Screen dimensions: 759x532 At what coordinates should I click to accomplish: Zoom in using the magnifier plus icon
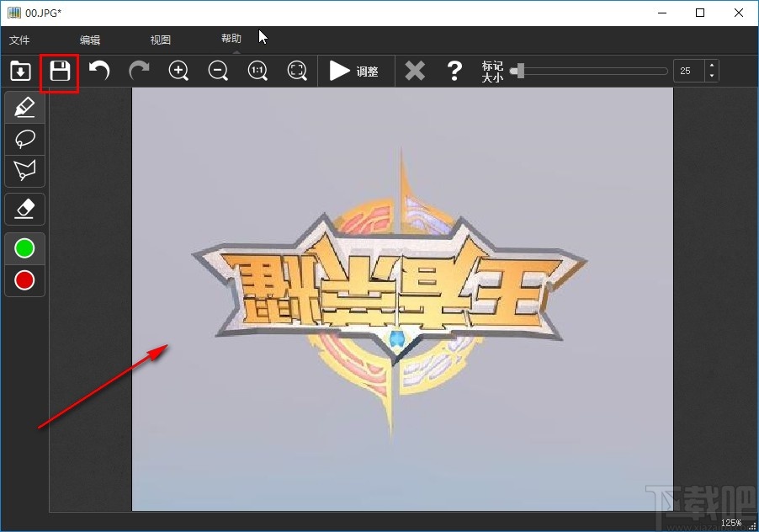point(178,72)
